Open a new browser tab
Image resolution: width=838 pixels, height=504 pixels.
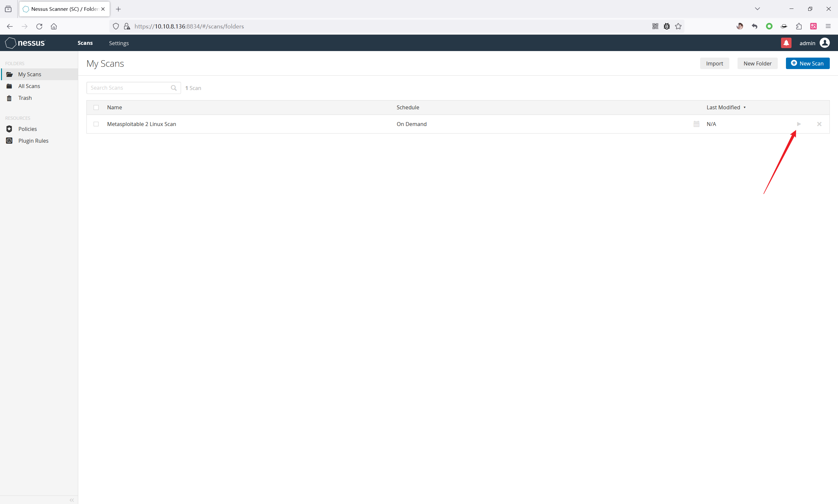118,9
